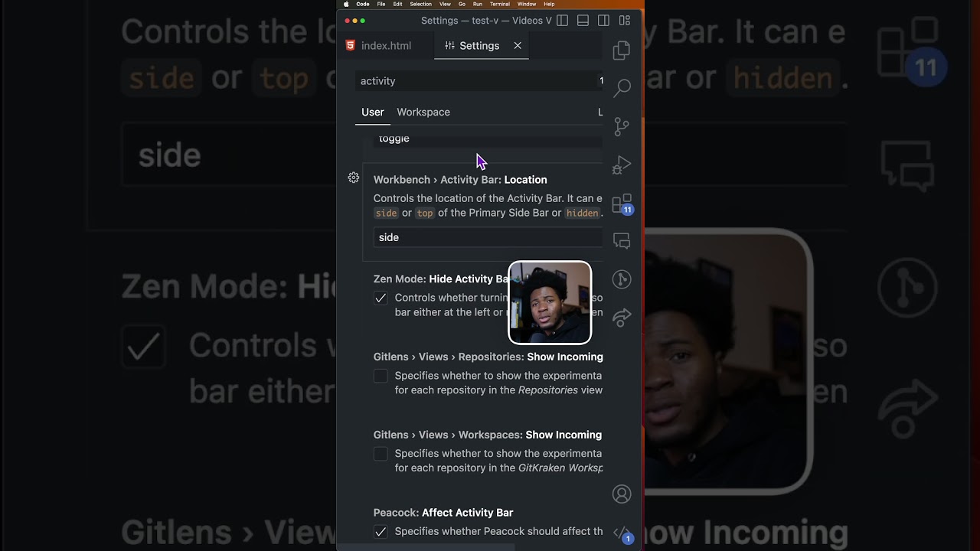Uncheck Zen Mode Hide Activity Bar checkbox

[381, 298]
